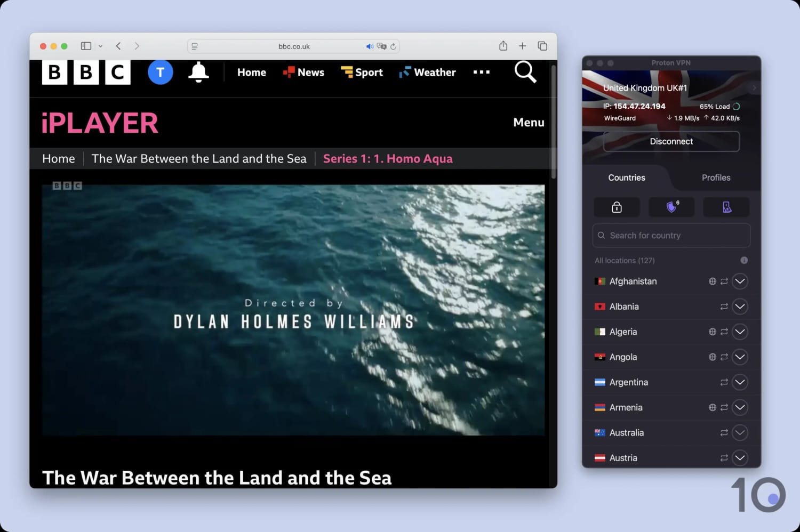Screen dimensions: 800x532
Task: Go to the Home breadcrumb link
Action: [59, 158]
